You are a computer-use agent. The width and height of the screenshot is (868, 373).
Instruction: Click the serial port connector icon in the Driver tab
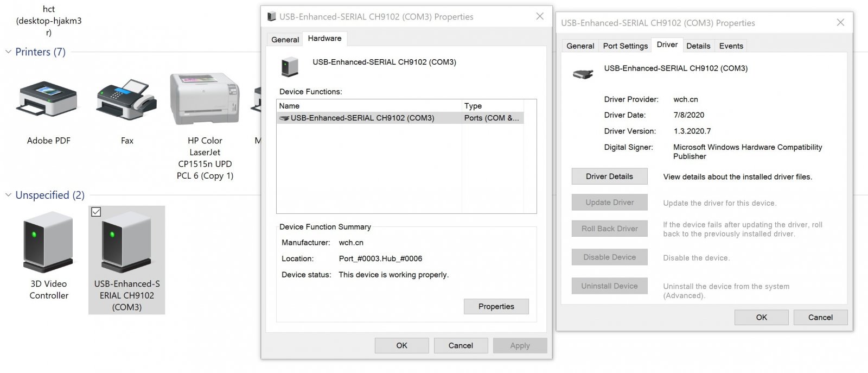[583, 73]
